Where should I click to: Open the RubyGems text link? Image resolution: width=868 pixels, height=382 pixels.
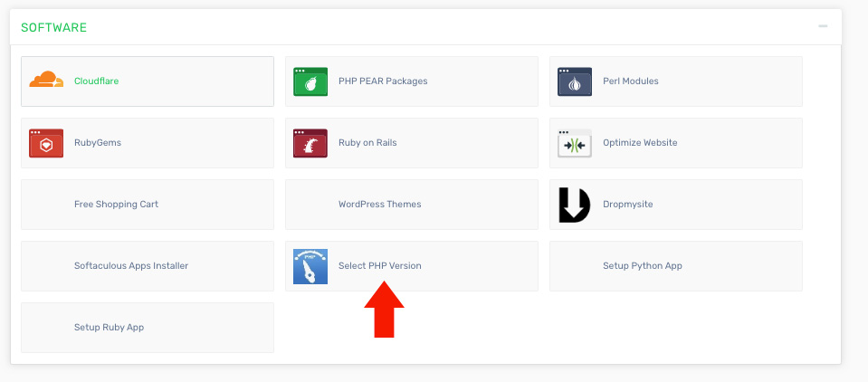(98, 142)
